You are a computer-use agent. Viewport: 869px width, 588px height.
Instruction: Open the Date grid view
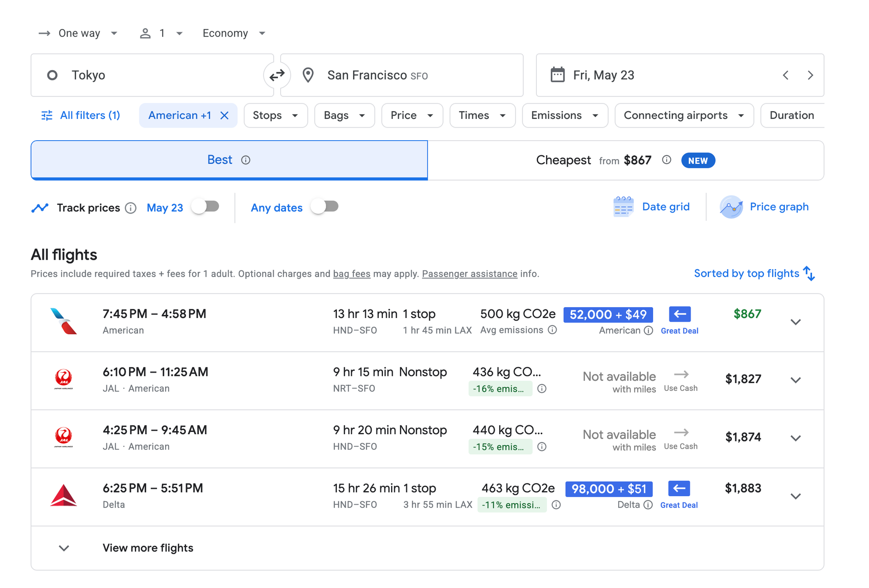(x=652, y=206)
